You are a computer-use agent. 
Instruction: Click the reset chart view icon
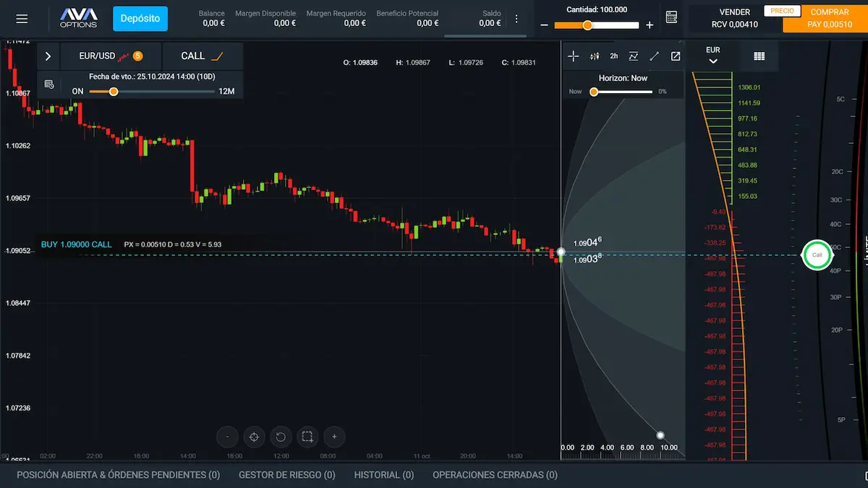[280, 437]
